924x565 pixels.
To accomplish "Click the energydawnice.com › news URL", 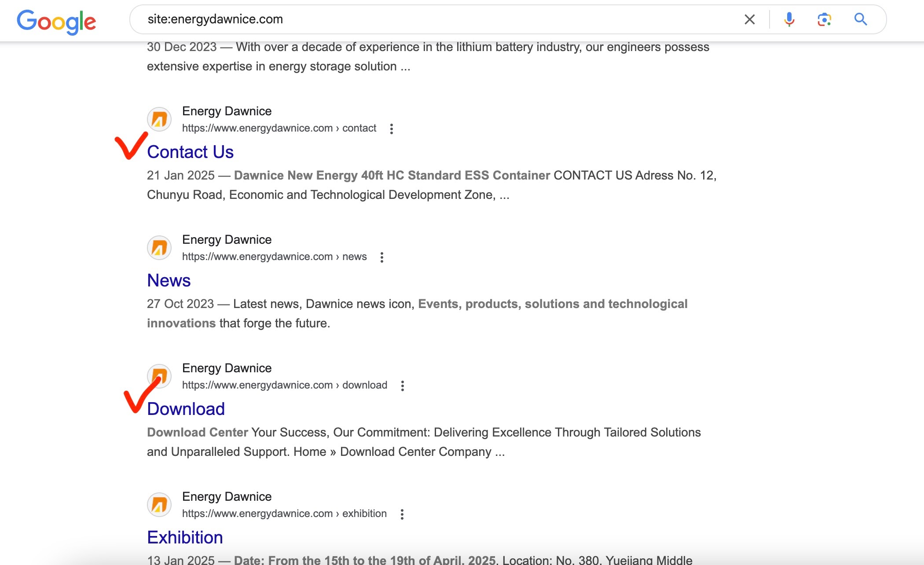I will pos(274,257).
